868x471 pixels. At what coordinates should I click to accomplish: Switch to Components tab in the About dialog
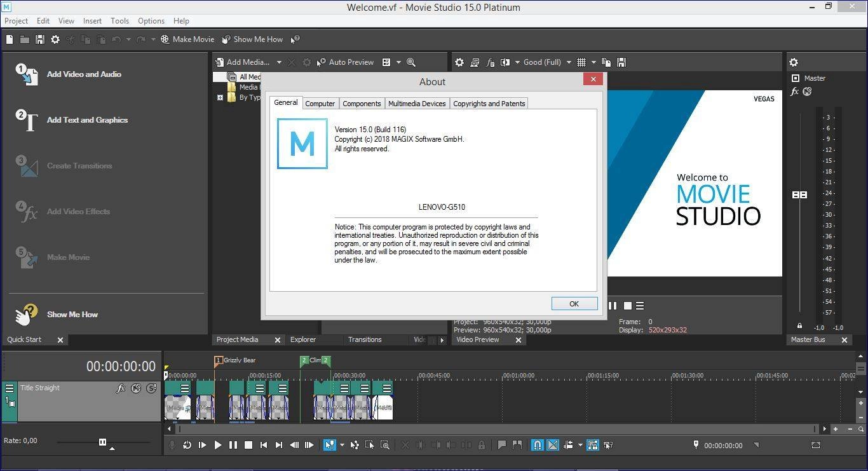click(x=362, y=104)
